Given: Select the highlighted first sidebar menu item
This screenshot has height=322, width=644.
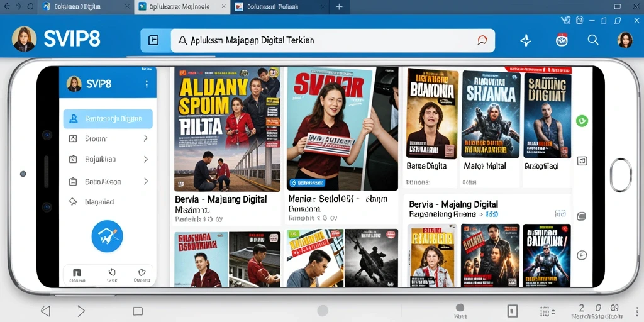Looking at the screenshot, I should 108,119.
